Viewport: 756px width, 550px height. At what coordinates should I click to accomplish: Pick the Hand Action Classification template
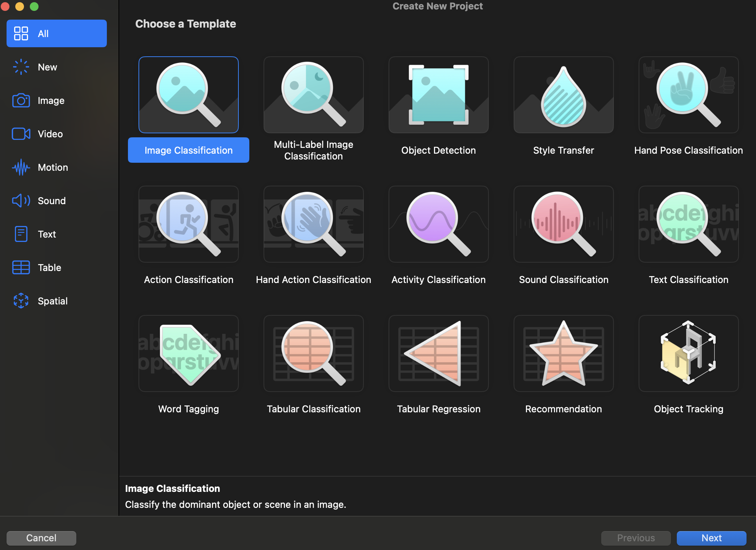coord(313,224)
